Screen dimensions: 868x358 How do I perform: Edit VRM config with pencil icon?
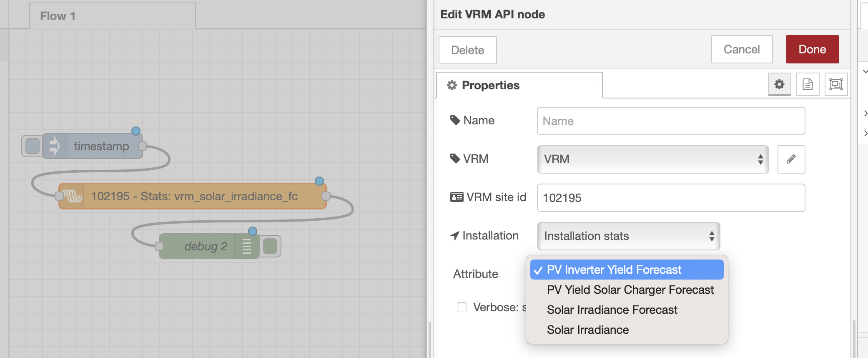click(791, 159)
